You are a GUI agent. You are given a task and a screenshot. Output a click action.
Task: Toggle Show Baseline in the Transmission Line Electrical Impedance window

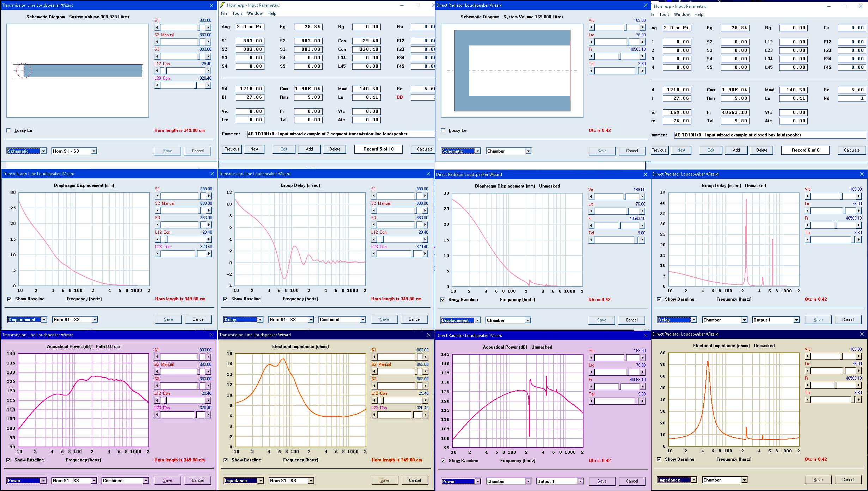pos(226,460)
